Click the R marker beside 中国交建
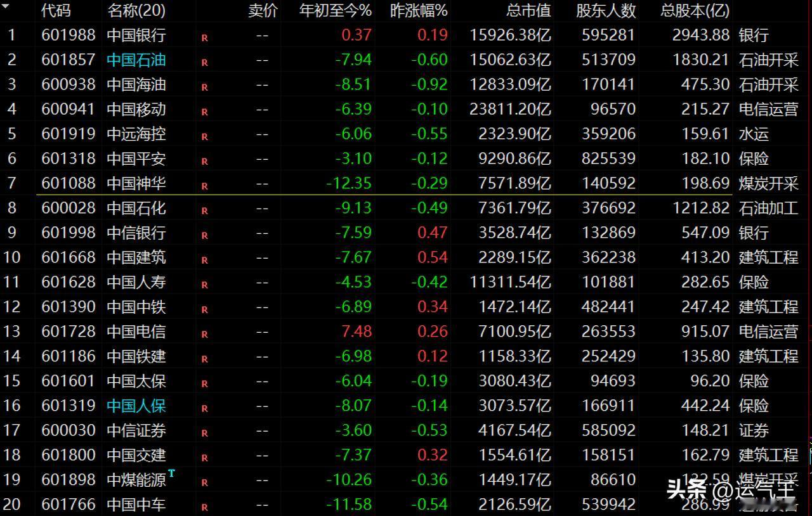The image size is (812, 516). tap(204, 458)
